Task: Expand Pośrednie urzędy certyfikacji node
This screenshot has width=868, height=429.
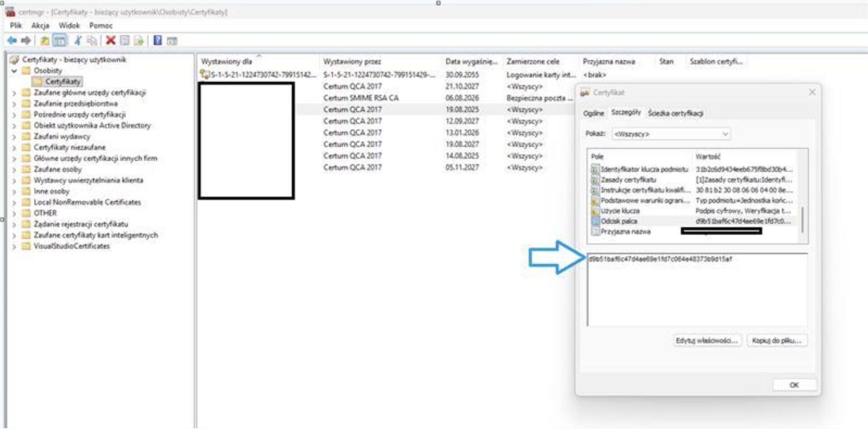Action: coord(14,115)
